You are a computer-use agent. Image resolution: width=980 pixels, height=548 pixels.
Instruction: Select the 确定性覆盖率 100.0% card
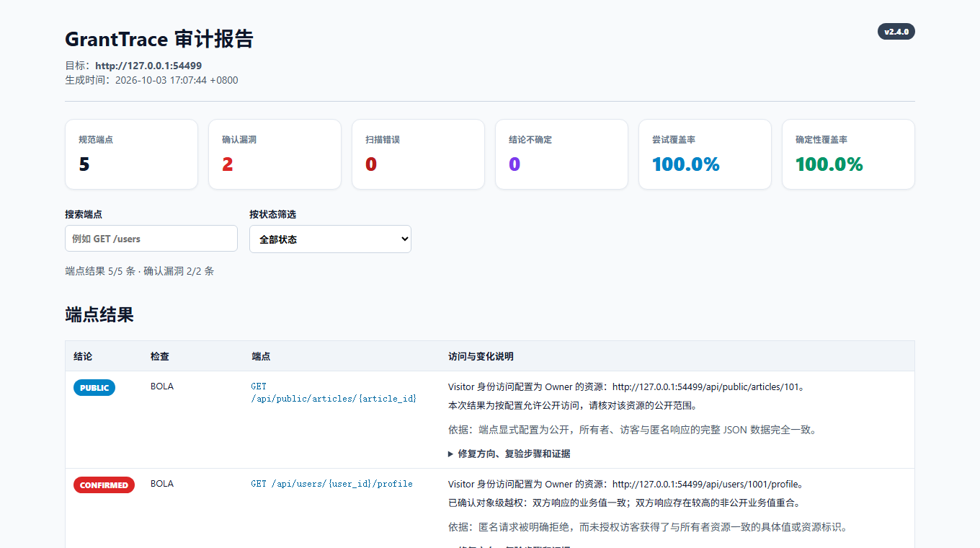pos(848,154)
